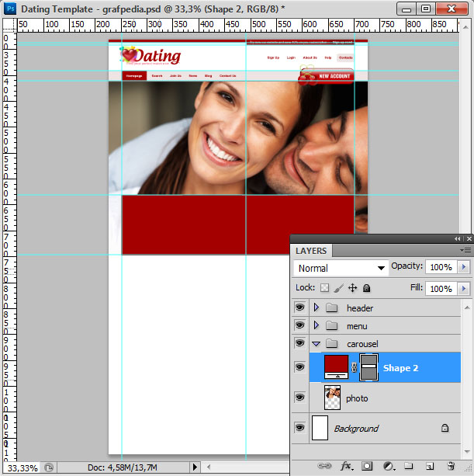The height and width of the screenshot is (476, 474).
Task: Click the Shape 2 layer name
Action: click(400, 368)
